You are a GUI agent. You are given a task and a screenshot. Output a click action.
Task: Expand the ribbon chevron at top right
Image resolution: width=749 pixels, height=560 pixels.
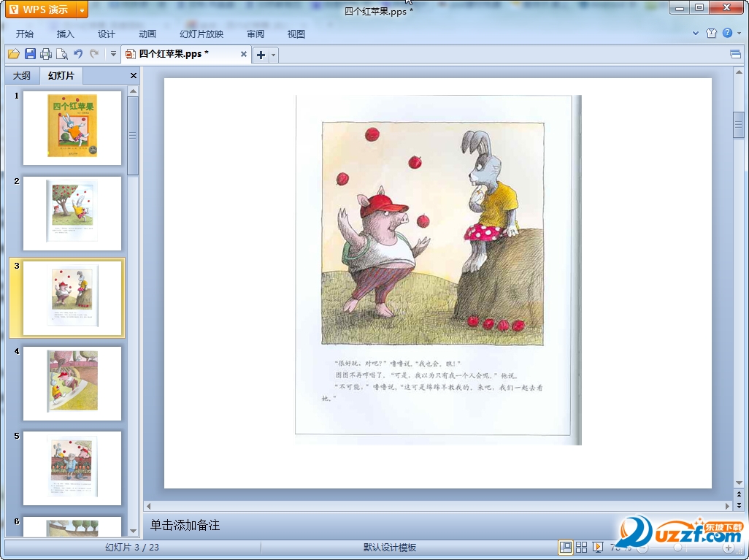coord(696,33)
